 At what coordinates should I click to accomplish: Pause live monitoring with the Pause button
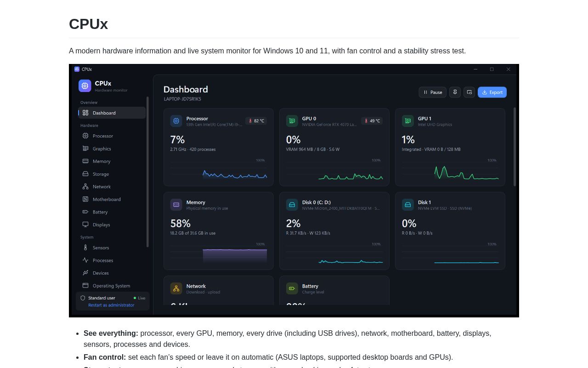click(x=432, y=92)
